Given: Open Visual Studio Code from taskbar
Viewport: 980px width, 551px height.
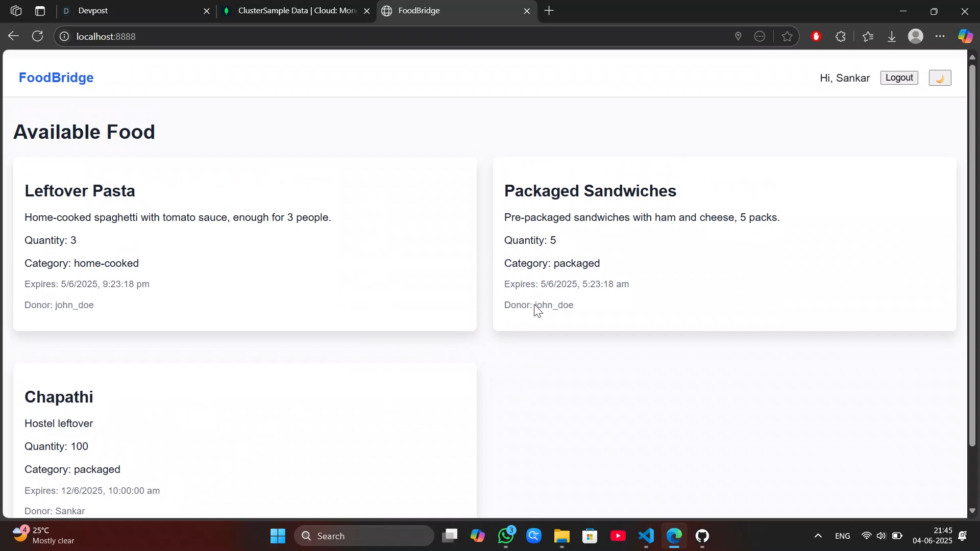Looking at the screenshot, I should tap(646, 536).
